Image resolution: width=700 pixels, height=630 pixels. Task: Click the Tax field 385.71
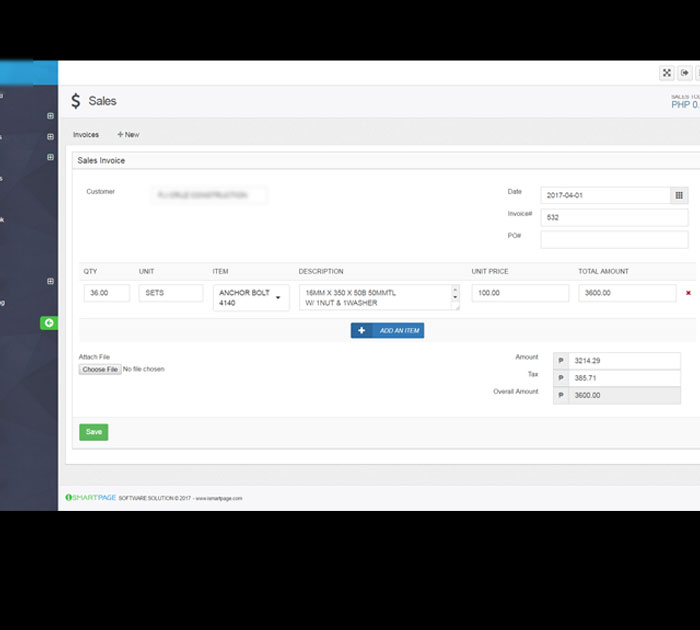[x=625, y=378]
